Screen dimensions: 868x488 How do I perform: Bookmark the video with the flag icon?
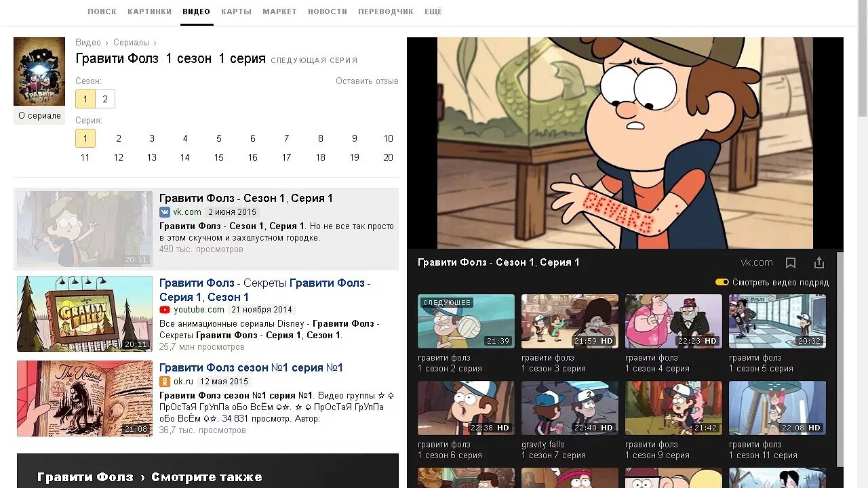tap(791, 262)
